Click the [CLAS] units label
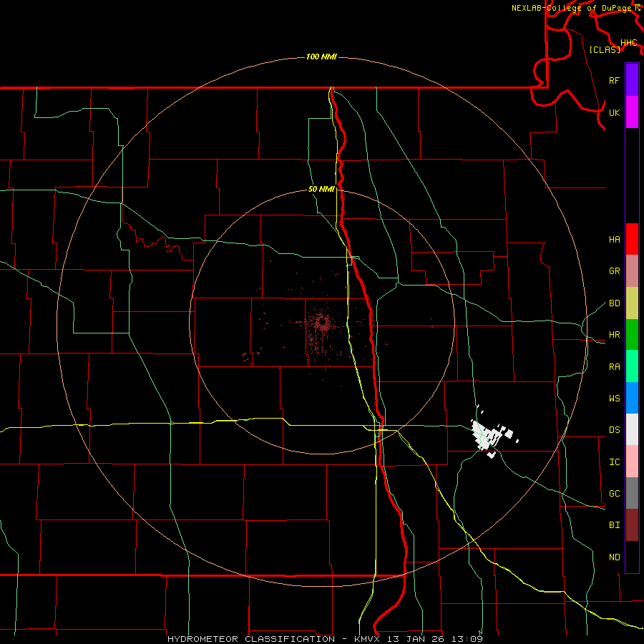Screen dimensions: 644x644 pyautogui.click(x=605, y=49)
